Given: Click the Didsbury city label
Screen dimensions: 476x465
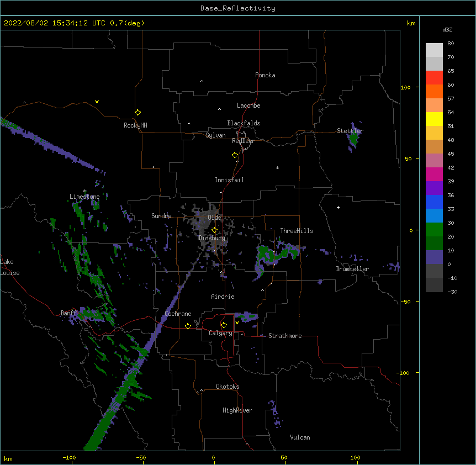Looking at the screenshot, I should 211,238.
